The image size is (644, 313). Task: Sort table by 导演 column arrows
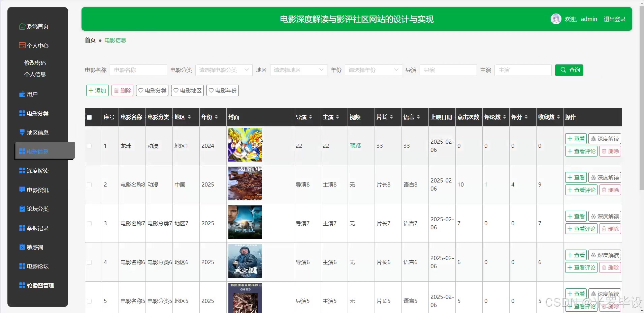point(311,117)
